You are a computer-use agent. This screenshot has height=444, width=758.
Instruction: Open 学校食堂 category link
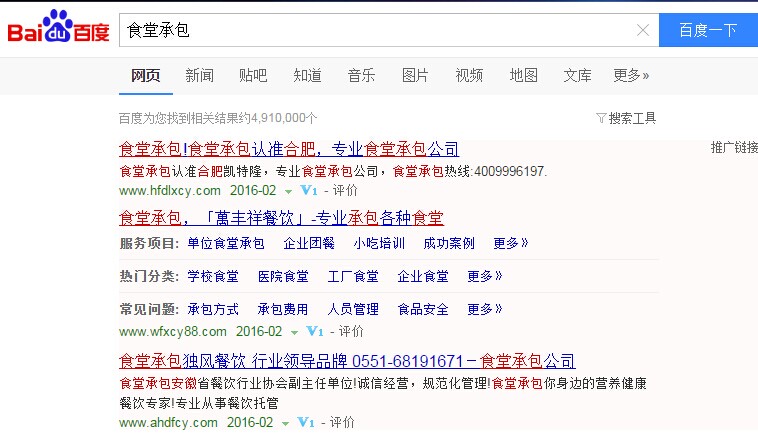pos(213,276)
